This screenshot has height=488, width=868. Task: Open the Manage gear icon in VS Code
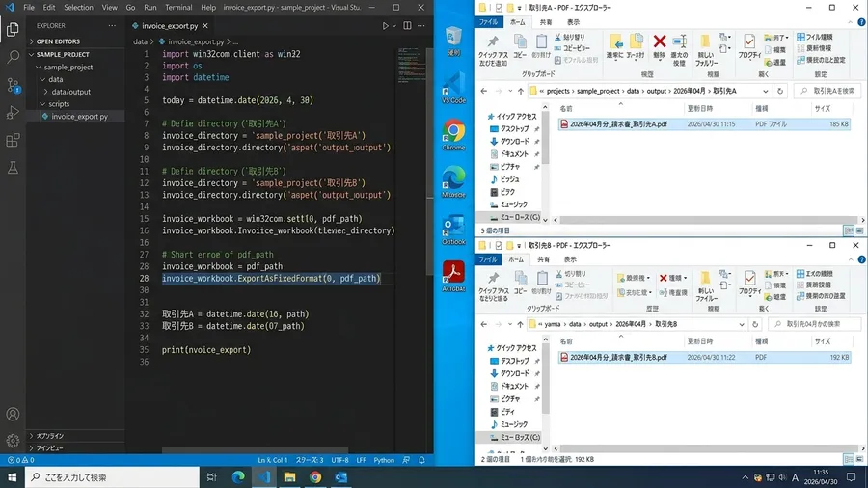pyautogui.click(x=13, y=441)
